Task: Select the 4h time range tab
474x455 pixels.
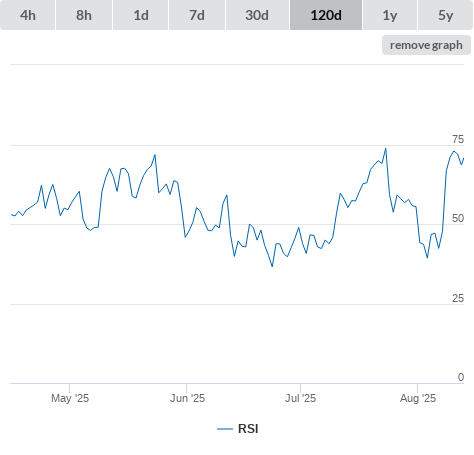Action: tap(28, 15)
